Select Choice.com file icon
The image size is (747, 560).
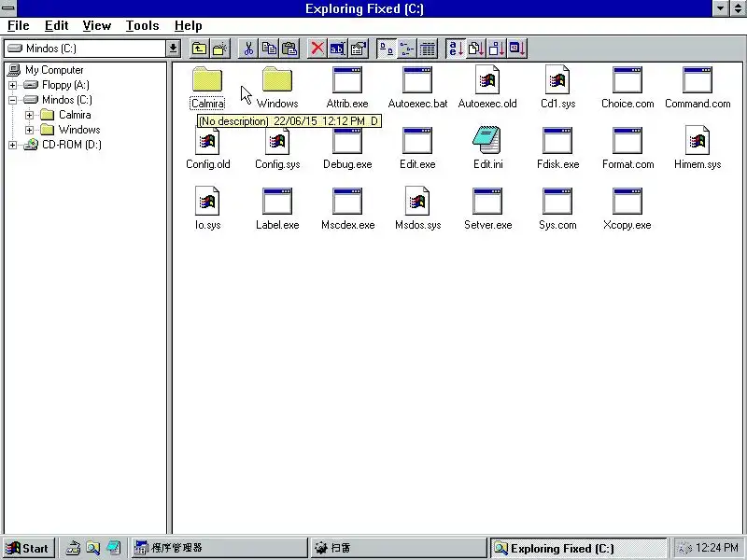click(627, 79)
